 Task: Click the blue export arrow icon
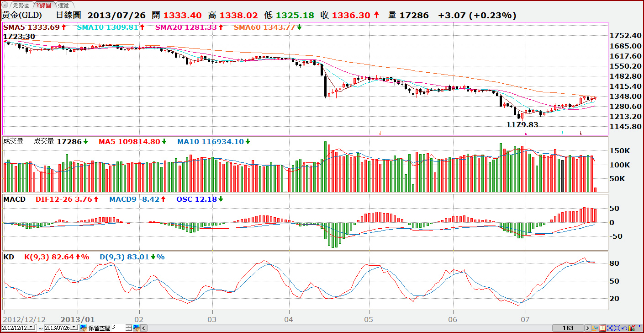[639, 328]
